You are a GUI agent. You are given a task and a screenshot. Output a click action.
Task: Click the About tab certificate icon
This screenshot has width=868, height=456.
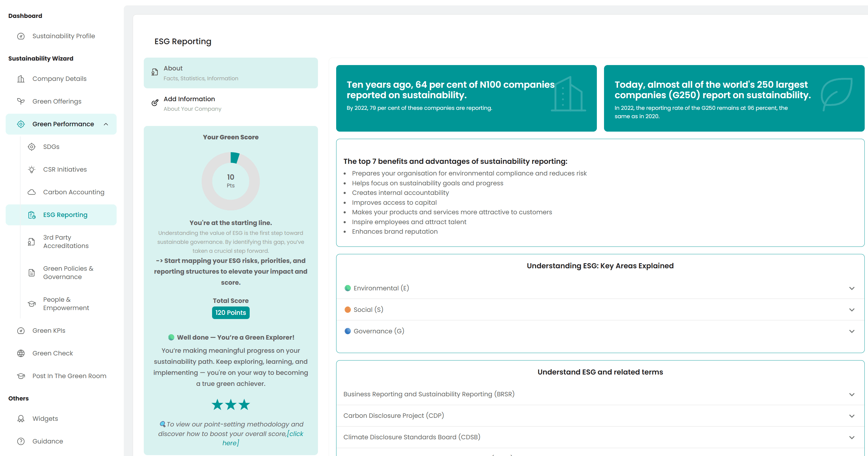pos(155,72)
